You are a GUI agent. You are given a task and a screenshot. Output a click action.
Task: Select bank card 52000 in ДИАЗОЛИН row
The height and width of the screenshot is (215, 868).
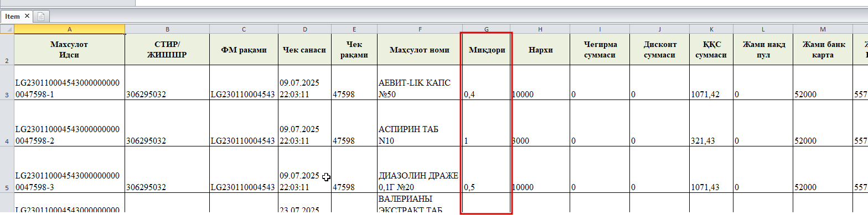[823, 169]
